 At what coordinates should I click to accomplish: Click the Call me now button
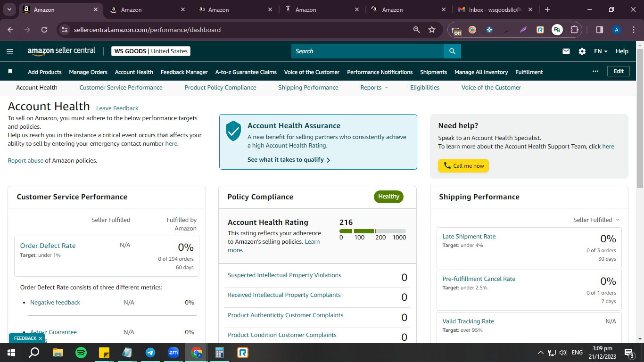coord(463,166)
